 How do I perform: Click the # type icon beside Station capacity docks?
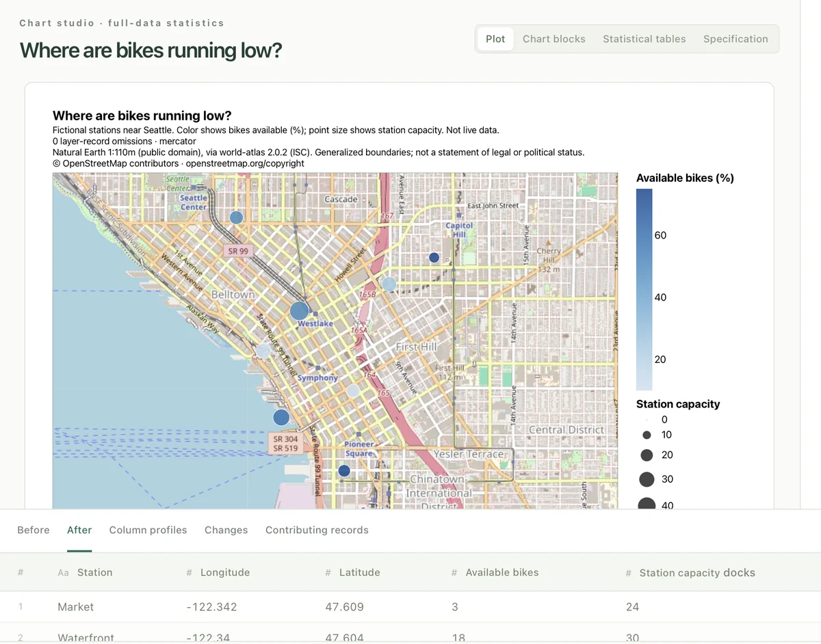click(x=629, y=573)
